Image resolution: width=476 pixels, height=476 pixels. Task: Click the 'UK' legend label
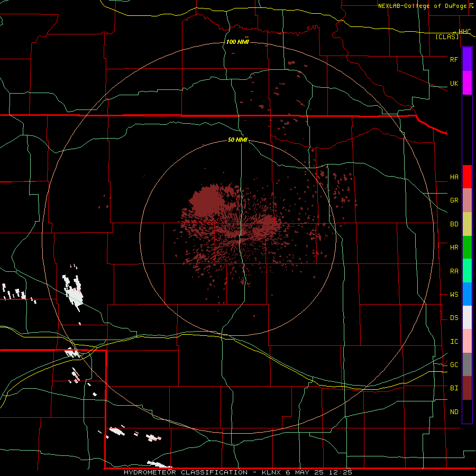454,83
